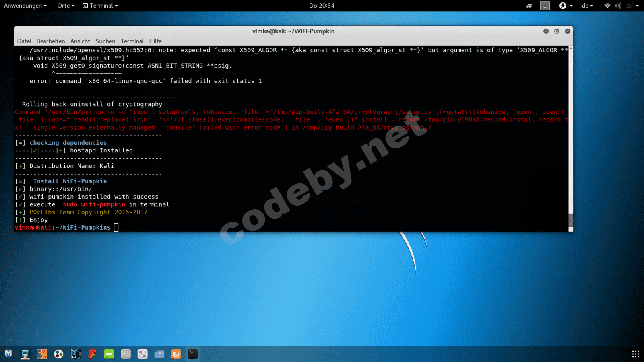Image resolution: width=644 pixels, height=362 pixels.
Task: Click 'P0cL4bs Team CopyRight 2015-2017' line
Action: point(81,212)
